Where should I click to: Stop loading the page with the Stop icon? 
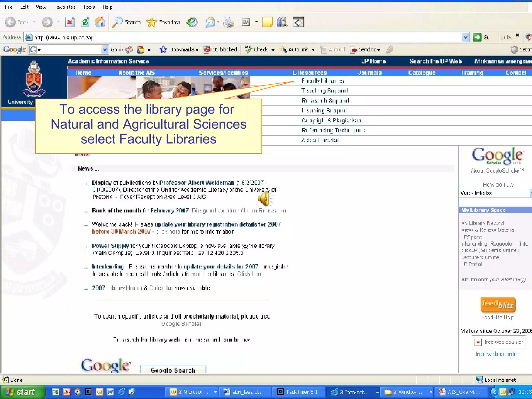click(70, 22)
